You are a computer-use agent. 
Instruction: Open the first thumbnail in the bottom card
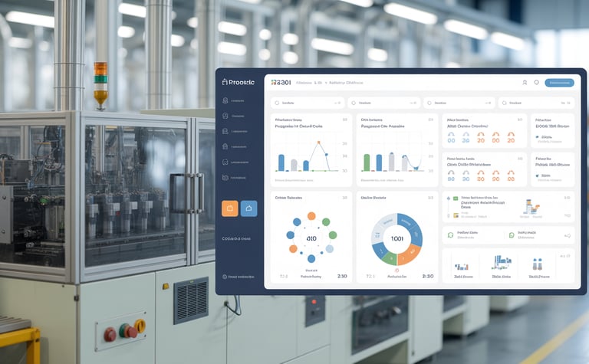462,267
